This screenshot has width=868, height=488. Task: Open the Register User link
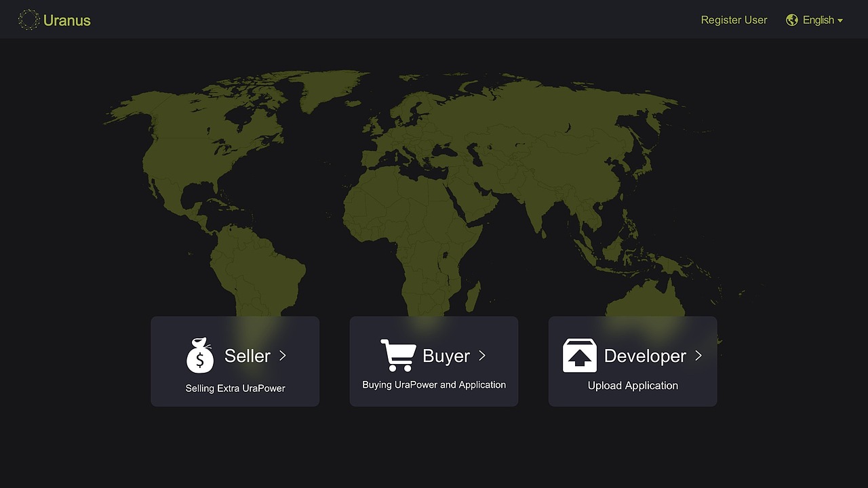(x=734, y=20)
